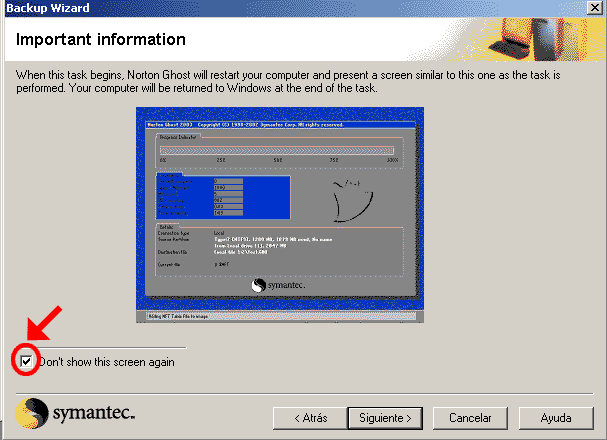607x440 pixels.
Task: Click the "Don't show this screen again" label
Action: pos(106,362)
